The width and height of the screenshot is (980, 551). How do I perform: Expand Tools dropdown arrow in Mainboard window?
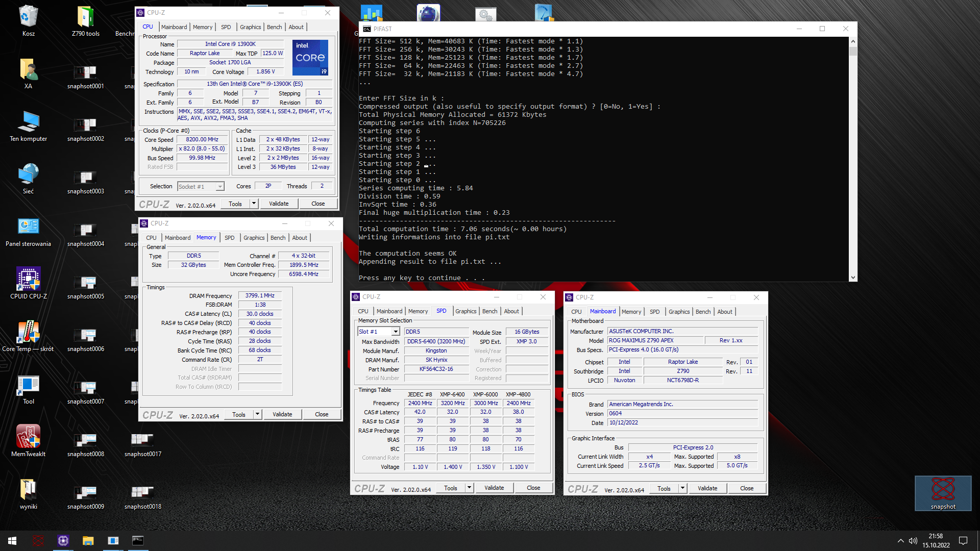[x=682, y=488]
